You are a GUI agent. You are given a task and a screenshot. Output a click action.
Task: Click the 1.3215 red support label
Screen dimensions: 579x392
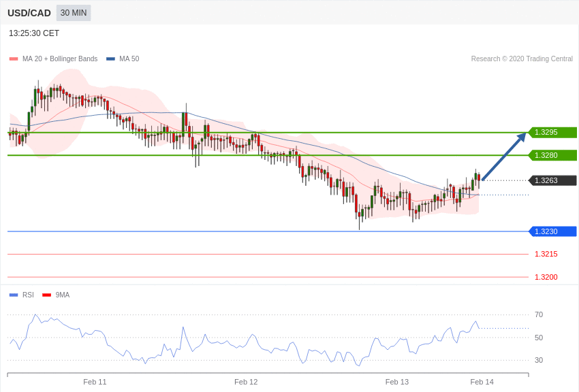tap(546, 254)
